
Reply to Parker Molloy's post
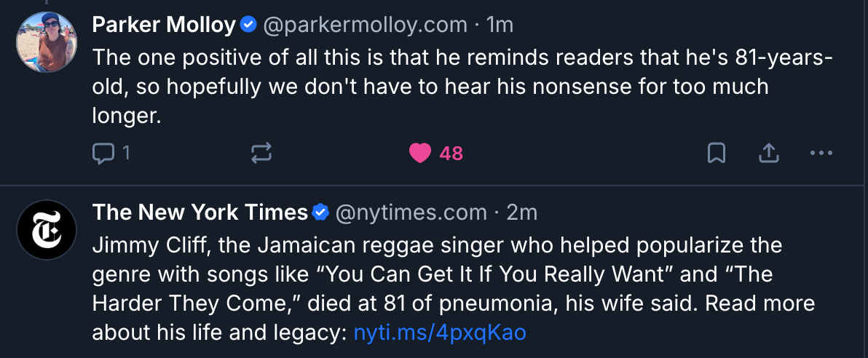point(103,153)
